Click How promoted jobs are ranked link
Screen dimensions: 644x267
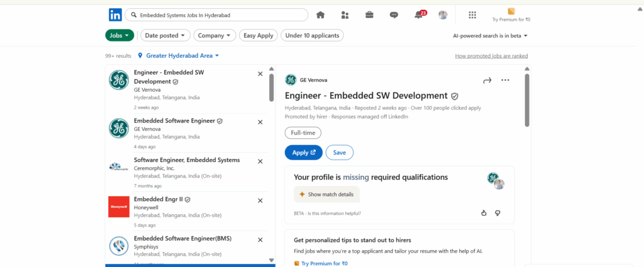[491, 56]
